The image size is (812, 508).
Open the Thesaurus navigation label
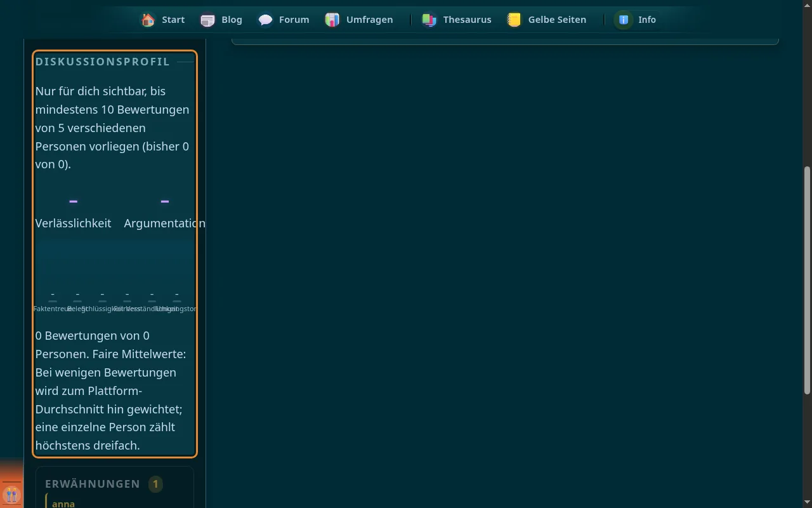467,20
